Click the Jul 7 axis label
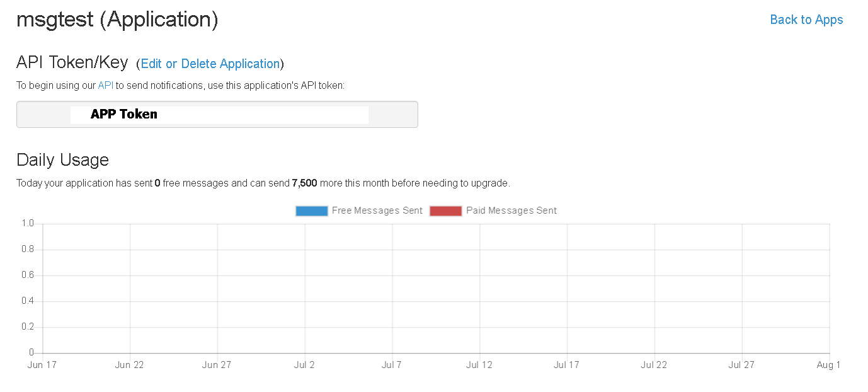This screenshot has width=868, height=392. [392, 365]
